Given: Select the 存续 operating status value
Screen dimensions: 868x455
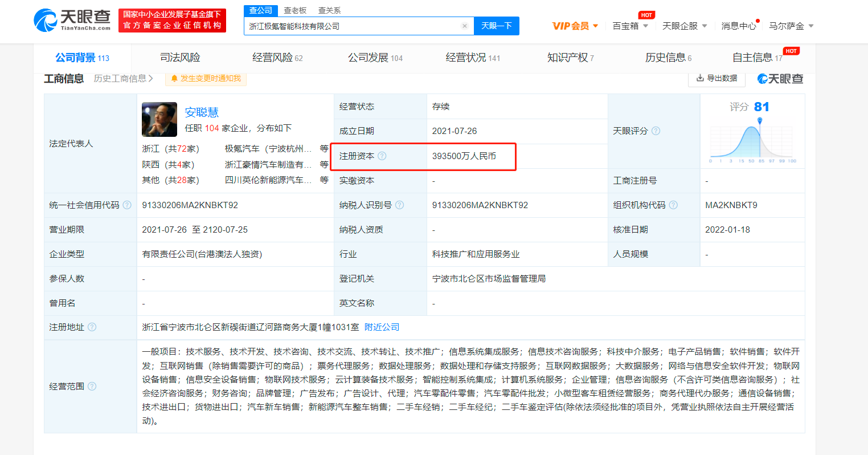Looking at the screenshot, I should (441, 107).
